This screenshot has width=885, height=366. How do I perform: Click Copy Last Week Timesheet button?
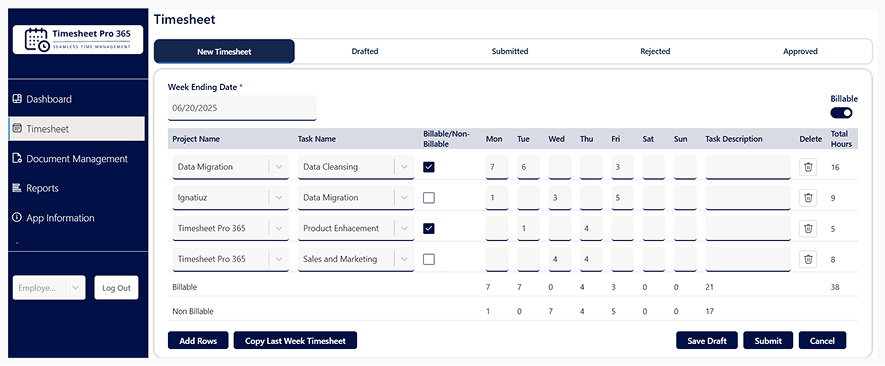tap(295, 341)
